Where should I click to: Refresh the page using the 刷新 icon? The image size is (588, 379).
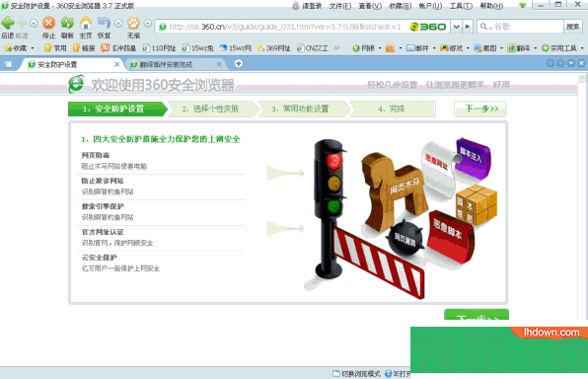tap(67, 24)
